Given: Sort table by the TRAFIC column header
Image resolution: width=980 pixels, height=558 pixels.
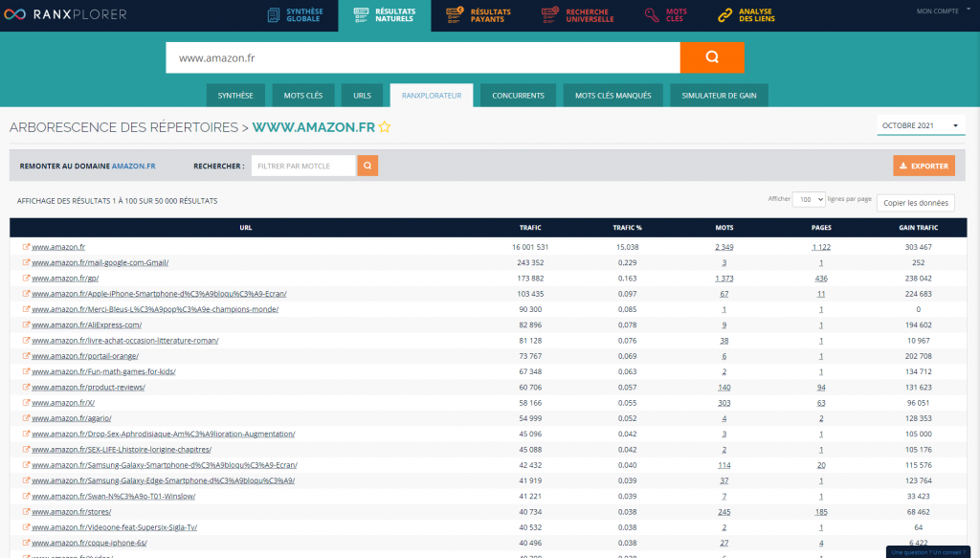Looking at the screenshot, I should 530,228.
